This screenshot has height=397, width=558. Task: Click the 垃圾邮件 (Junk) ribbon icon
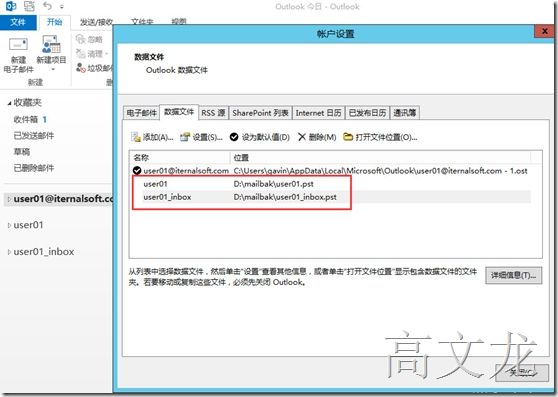(81, 68)
